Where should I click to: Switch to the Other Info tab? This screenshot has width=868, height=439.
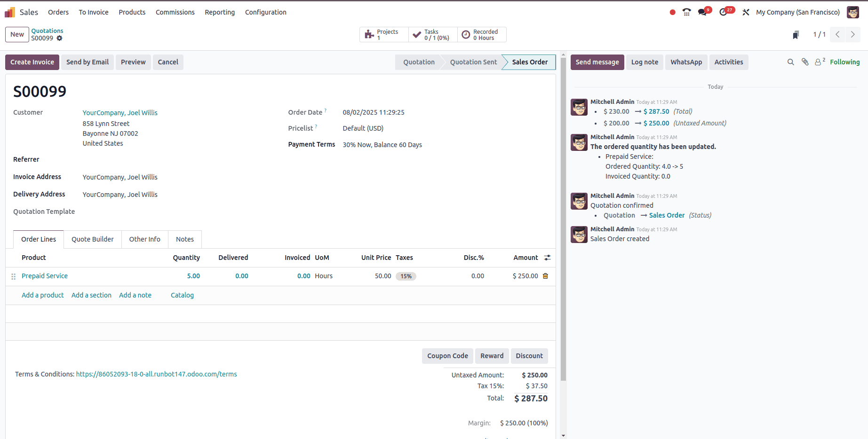(x=144, y=239)
